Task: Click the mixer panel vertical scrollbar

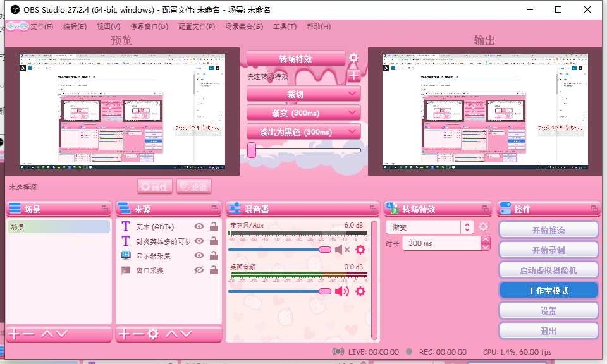Action: 374,280
